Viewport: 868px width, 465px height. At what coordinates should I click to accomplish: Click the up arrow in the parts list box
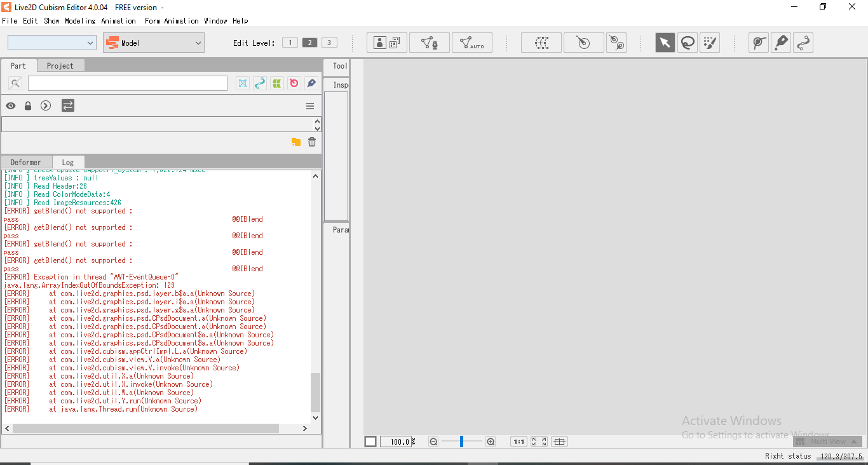317,121
